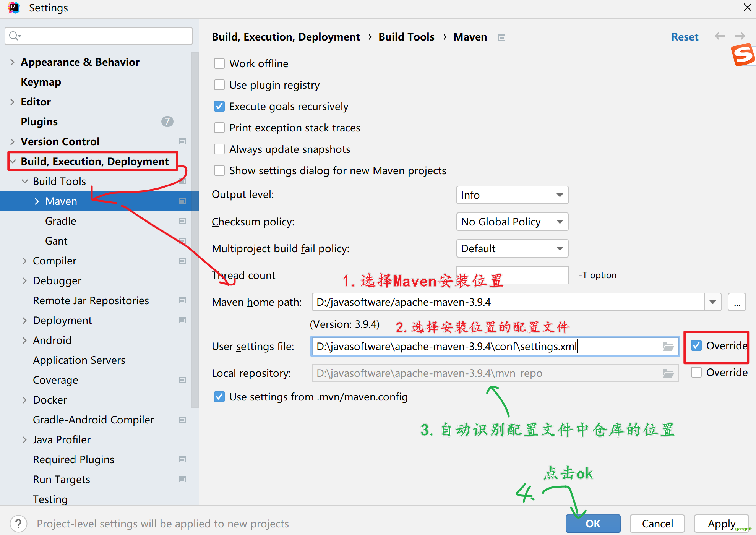756x535 pixels.
Task: Select Plugins in settings tree
Action: pyautogui.click(x=39, y=122)
